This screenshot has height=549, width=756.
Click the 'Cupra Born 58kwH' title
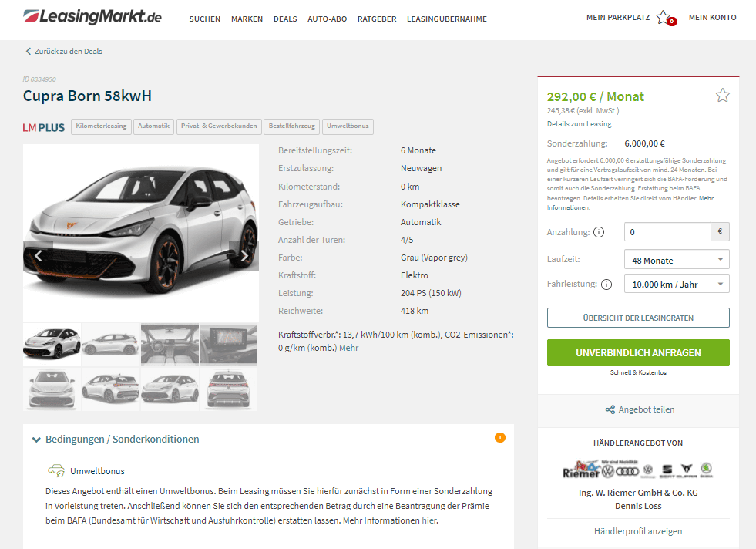pos(87,96)
